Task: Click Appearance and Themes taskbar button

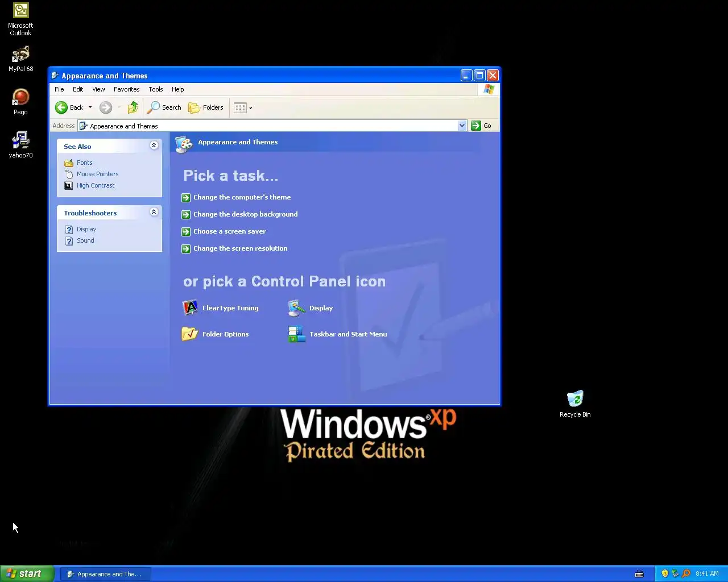Action: click(x=105, y=574)
